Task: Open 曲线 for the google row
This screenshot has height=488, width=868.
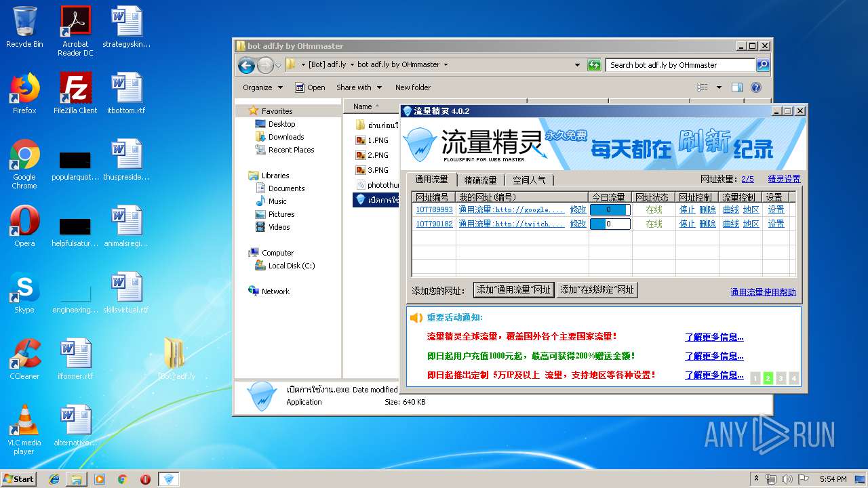Action: tap(730, 210)
